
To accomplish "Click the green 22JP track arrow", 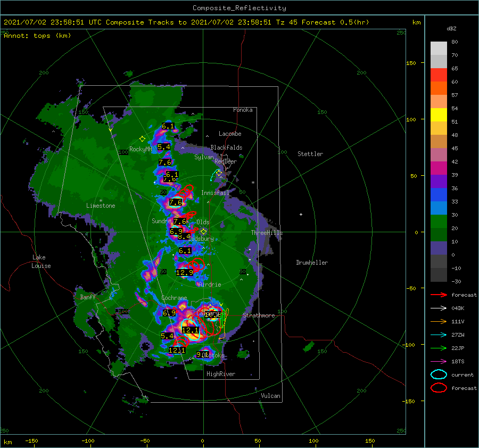I will click(x=439, y=348).
